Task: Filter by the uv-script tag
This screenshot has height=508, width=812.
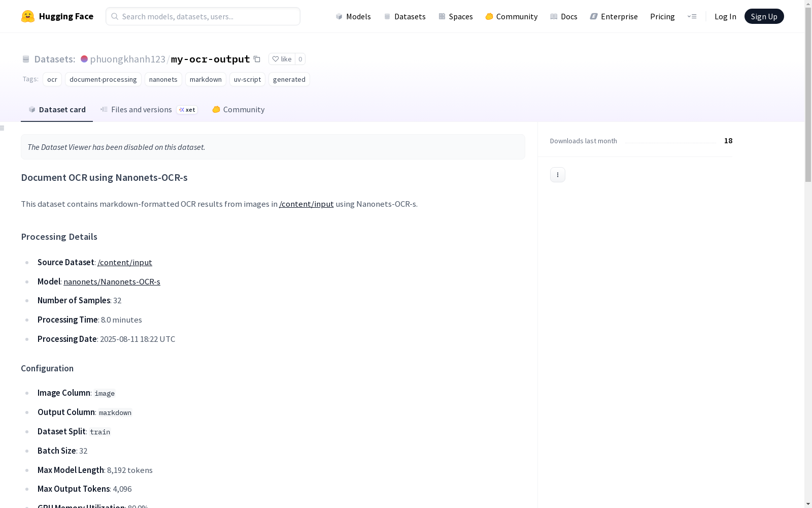Action: point(247,79)
